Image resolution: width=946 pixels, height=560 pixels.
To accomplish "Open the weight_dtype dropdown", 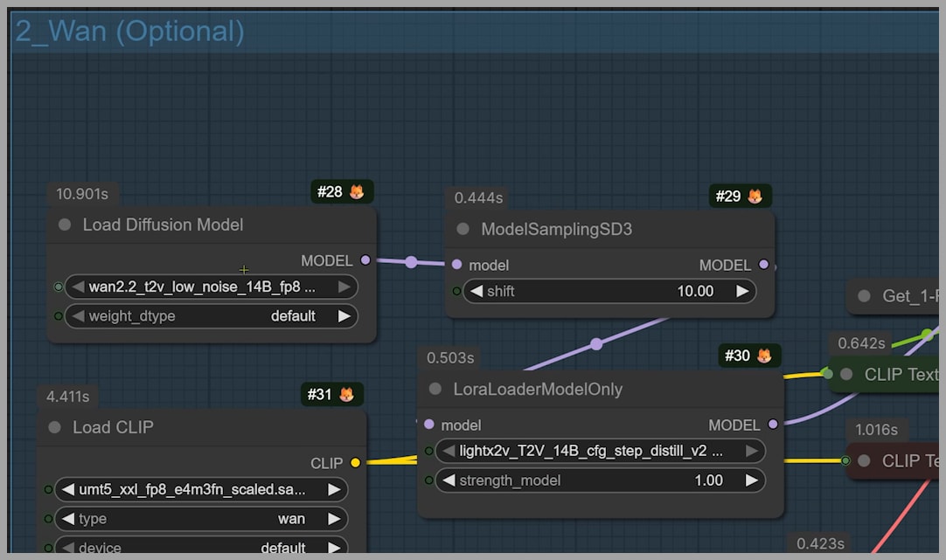I will point(211,316).
